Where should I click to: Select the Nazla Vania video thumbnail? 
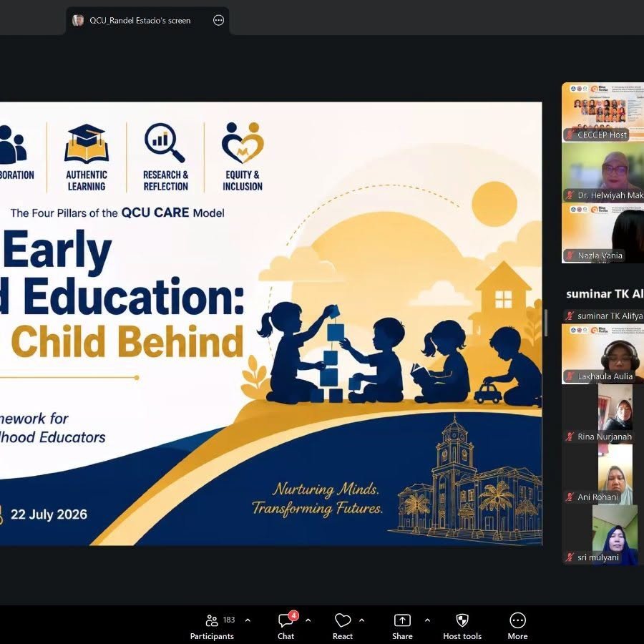coord(603,233)
